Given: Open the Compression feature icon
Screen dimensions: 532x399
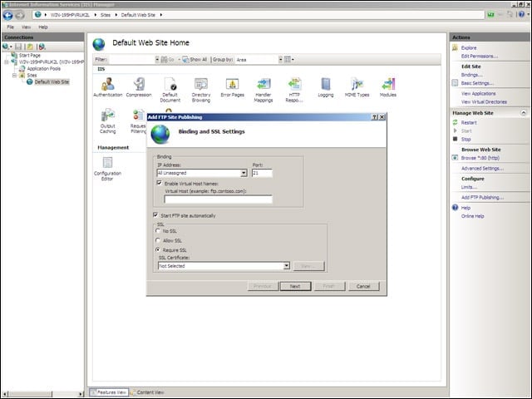Looking at the screenshot, I should click(x=139, y=86).
